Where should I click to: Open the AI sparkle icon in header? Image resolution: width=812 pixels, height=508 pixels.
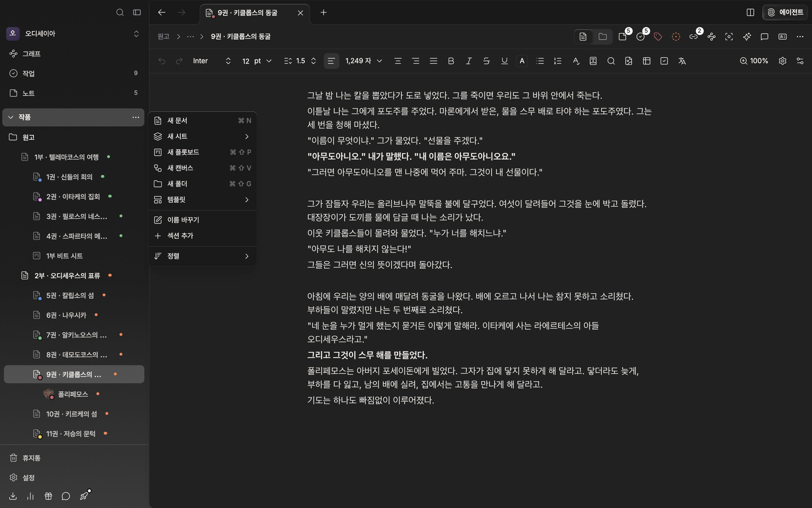tap(747, 36)
